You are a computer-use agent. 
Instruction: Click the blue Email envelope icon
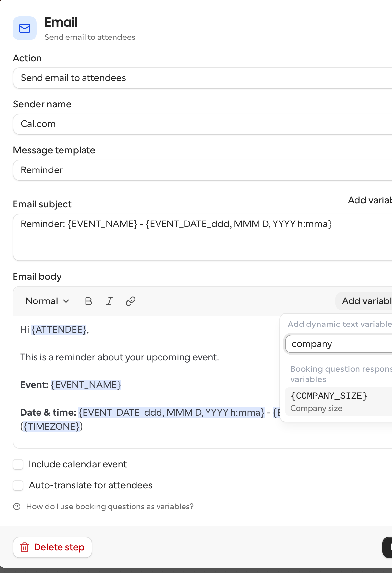[25, 28]
